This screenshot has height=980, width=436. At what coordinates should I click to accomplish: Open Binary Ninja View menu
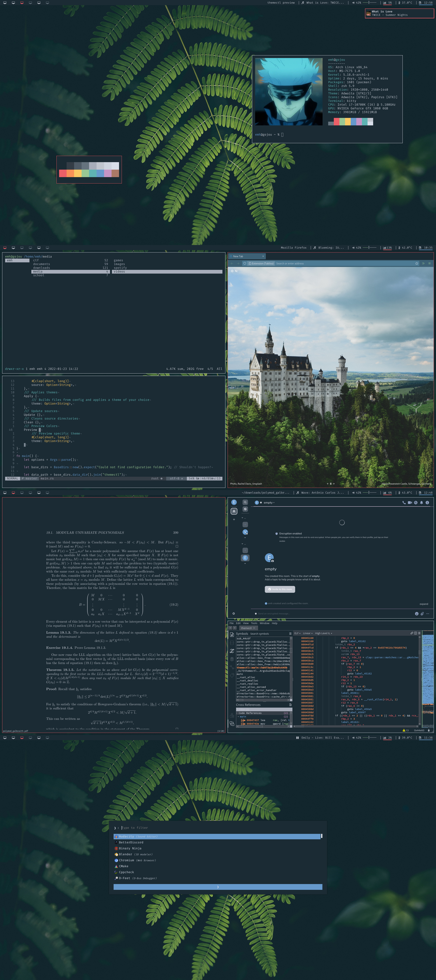[246, 623]
